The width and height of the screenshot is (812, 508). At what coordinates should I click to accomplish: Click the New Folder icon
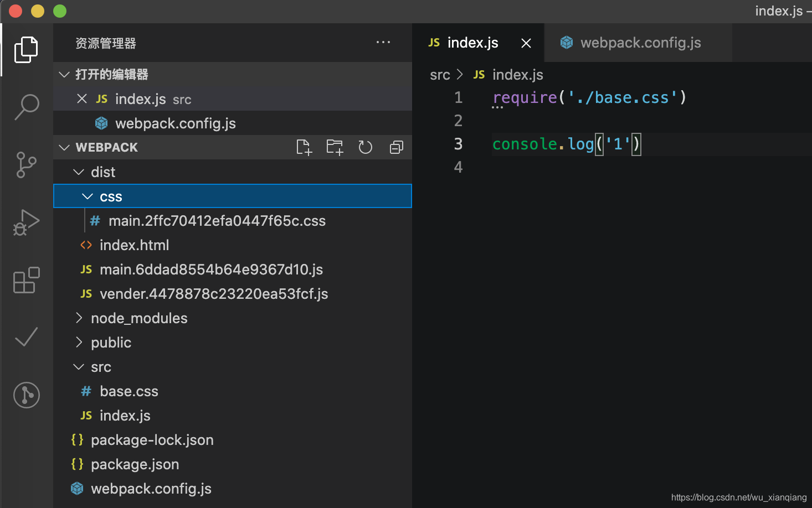335,147
